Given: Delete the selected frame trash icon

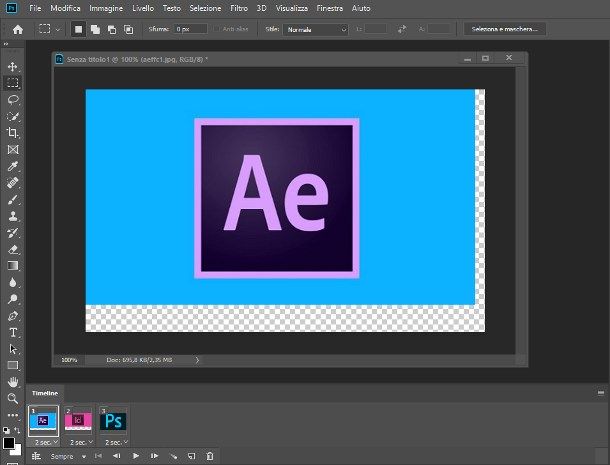Looking at the screenshot, I should pyautogui.click(x=210, y=456).
